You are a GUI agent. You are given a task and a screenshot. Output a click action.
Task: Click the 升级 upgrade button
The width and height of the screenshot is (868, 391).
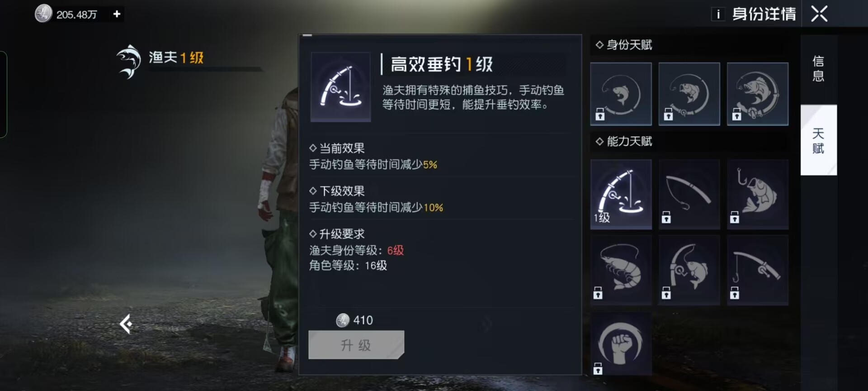tap(356, 345)
